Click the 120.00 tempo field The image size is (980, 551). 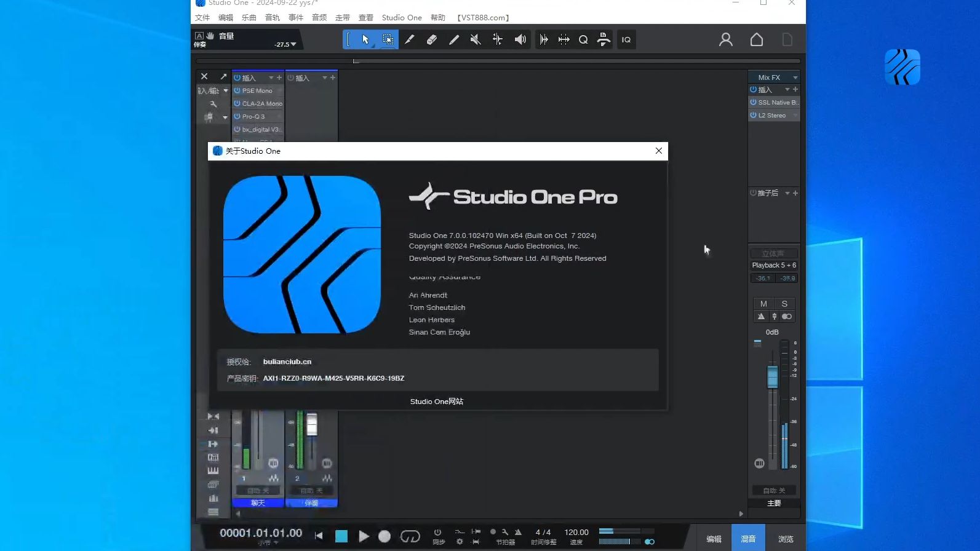pos(576,533)
